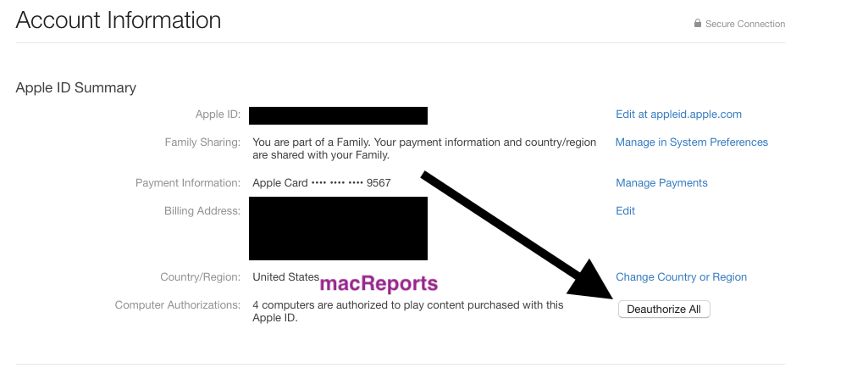Click the lock icon beside Secure Connection

[698, 23]
